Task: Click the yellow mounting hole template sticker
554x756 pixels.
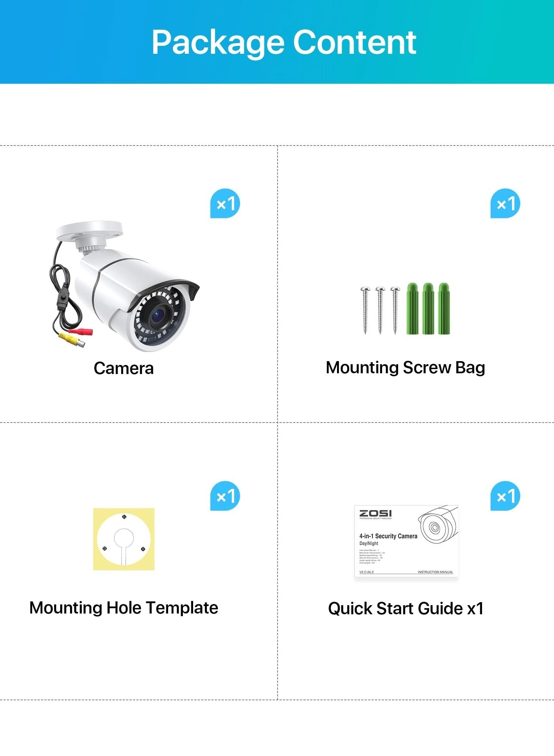Action: point(124,539)
